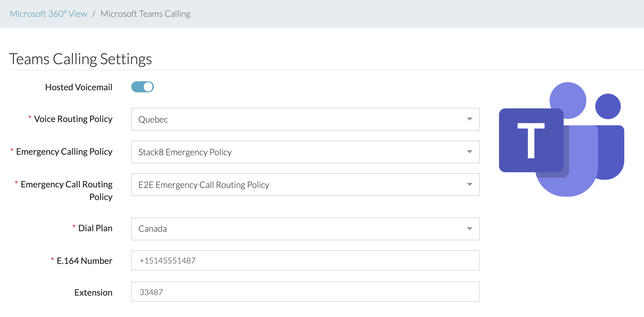Click the Extension input field
The image size is (644, 317).
coord(305,292)
